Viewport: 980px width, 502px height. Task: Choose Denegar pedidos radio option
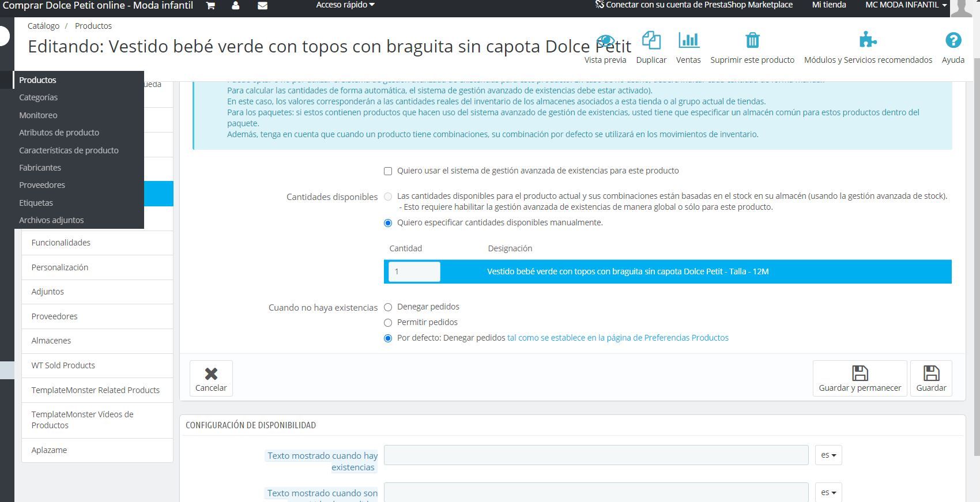388,307
